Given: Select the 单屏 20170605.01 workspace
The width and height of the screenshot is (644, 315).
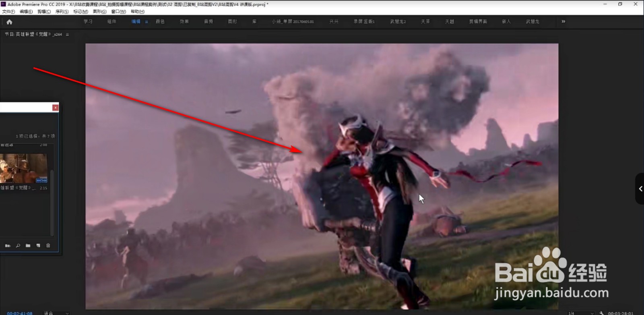Looking at the screenshot, I should point(293,22).
